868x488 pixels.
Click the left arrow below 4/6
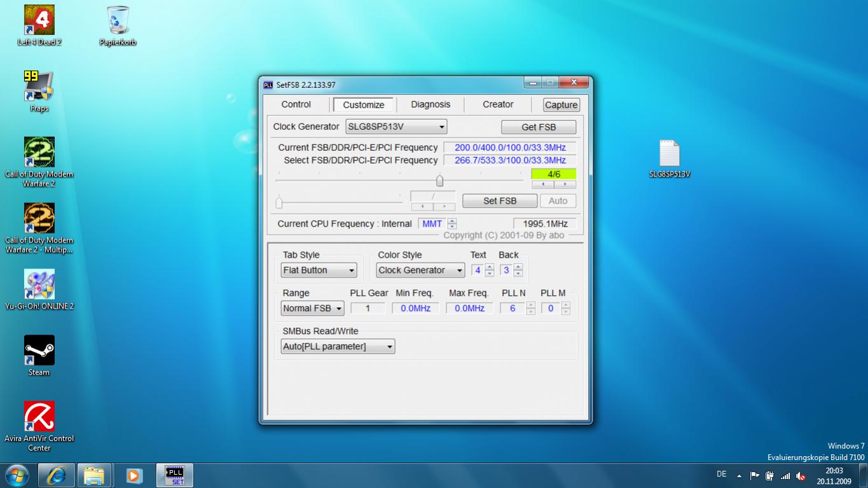(542, 185)
